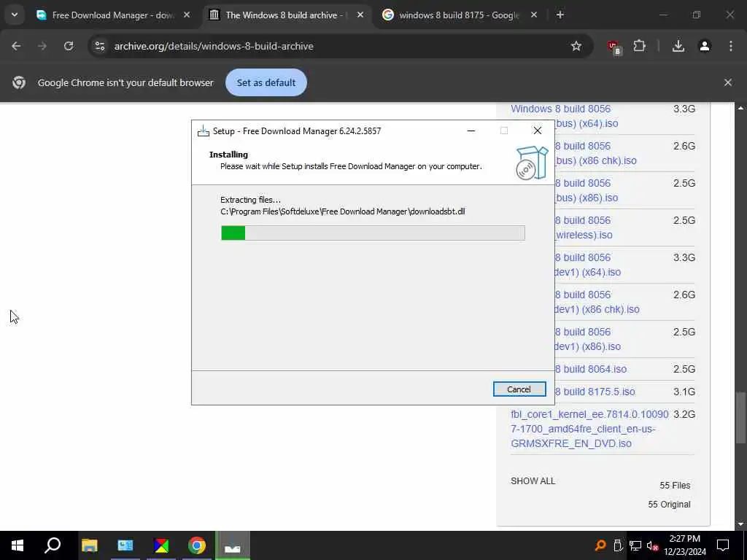Open the muted volume tray icon

pyautogui.click(x=652, y=545)
